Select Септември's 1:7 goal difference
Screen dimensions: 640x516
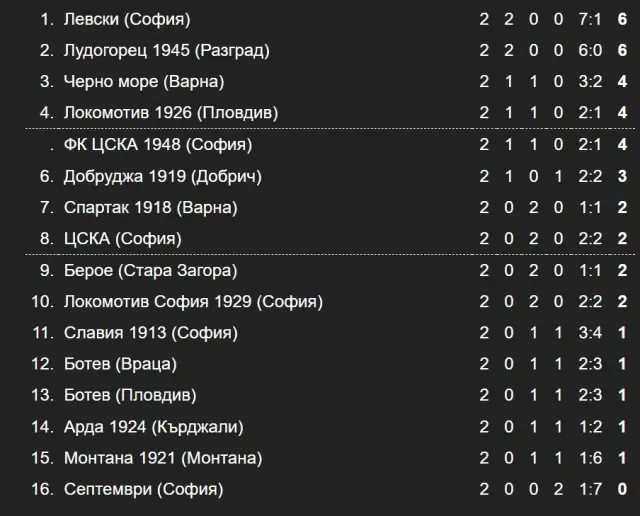[x=590, y=489]
